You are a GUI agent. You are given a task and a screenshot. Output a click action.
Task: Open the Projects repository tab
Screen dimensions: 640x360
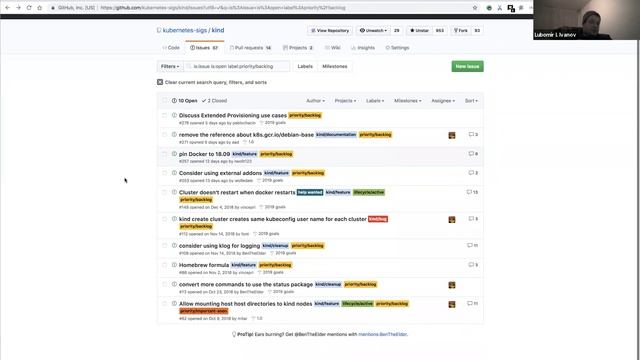pyautogui.click(x=298, y=48)
